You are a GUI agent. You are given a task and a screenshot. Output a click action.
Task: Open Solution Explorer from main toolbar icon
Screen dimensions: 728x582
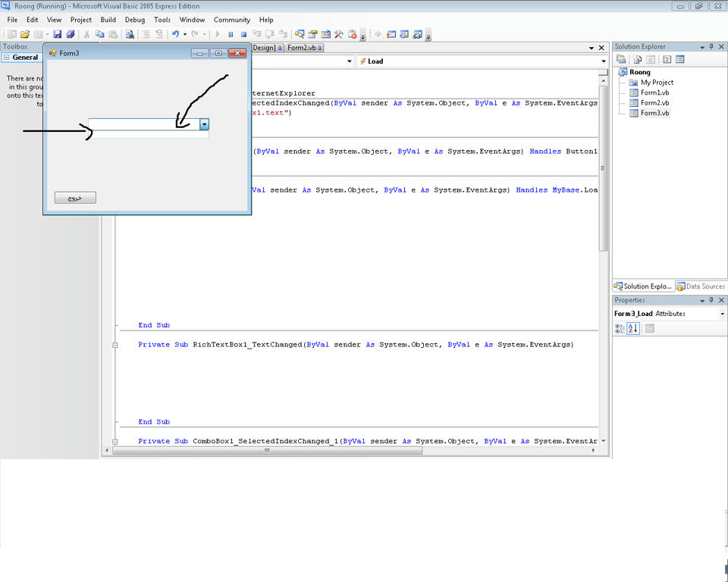300,34
